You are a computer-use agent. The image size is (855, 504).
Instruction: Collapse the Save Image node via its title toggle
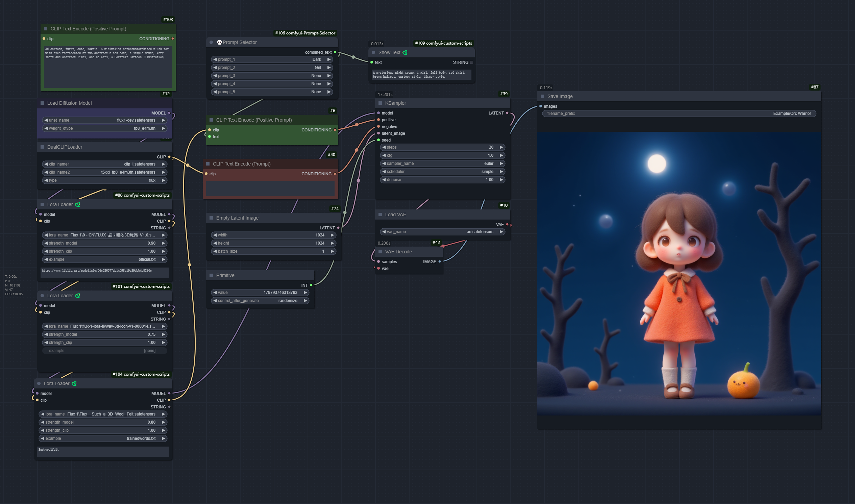click(x=542, y=97)
